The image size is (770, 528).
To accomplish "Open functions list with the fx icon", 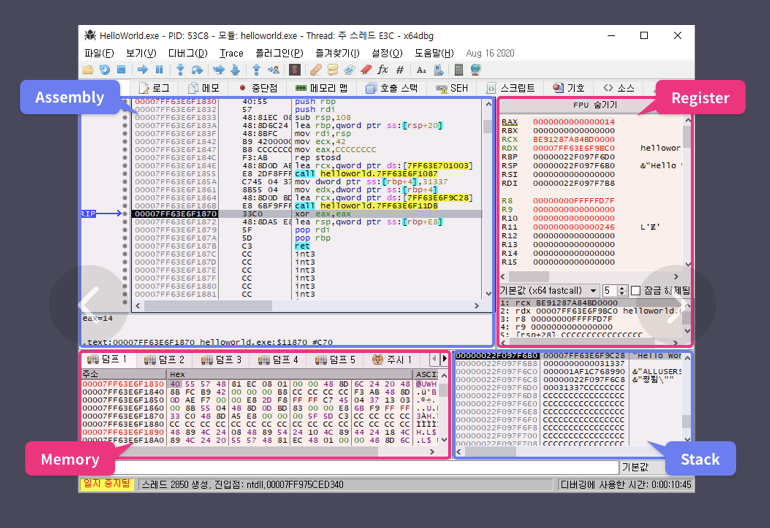I will 383,70.
